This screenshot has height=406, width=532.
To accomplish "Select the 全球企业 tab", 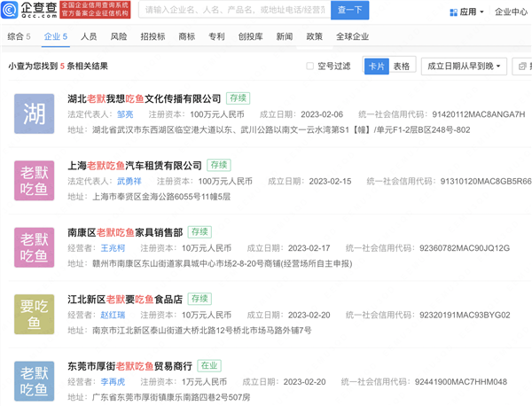I will pyautogui.click(x=355, y=37).
